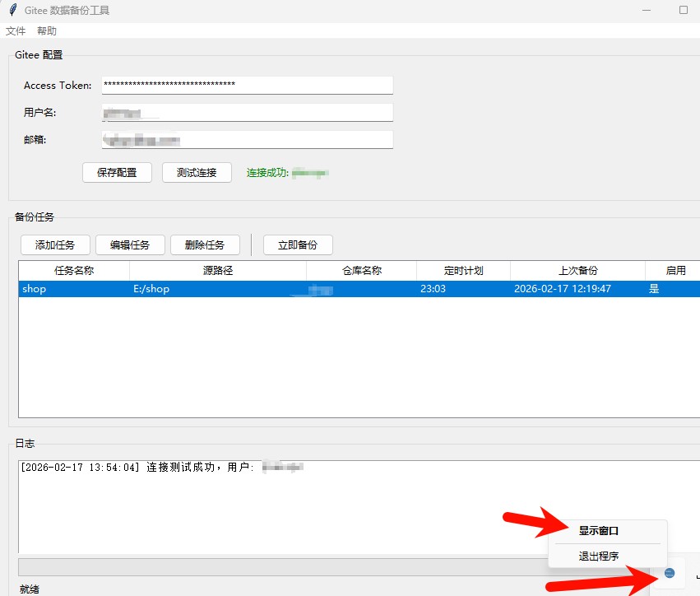Click the 上次备份 column header
The width and height of the screenshot is (700, 596).
[x=577, y=271]
